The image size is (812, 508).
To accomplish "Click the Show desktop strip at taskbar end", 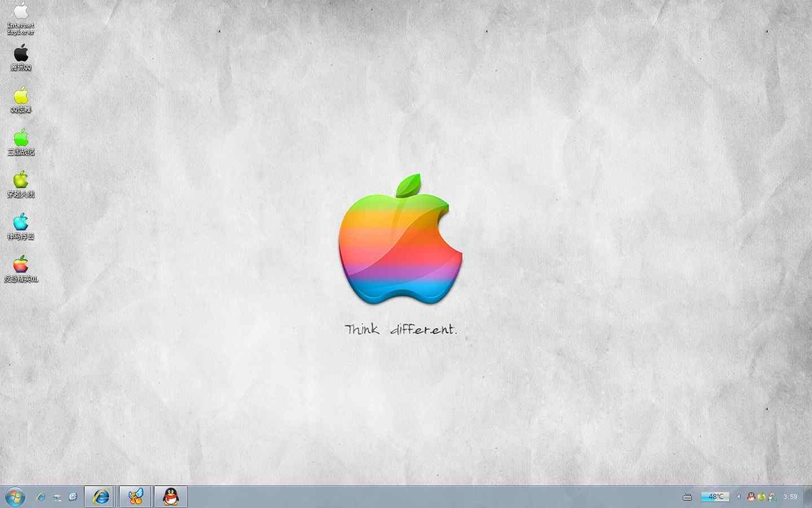I will pos(807,497).
